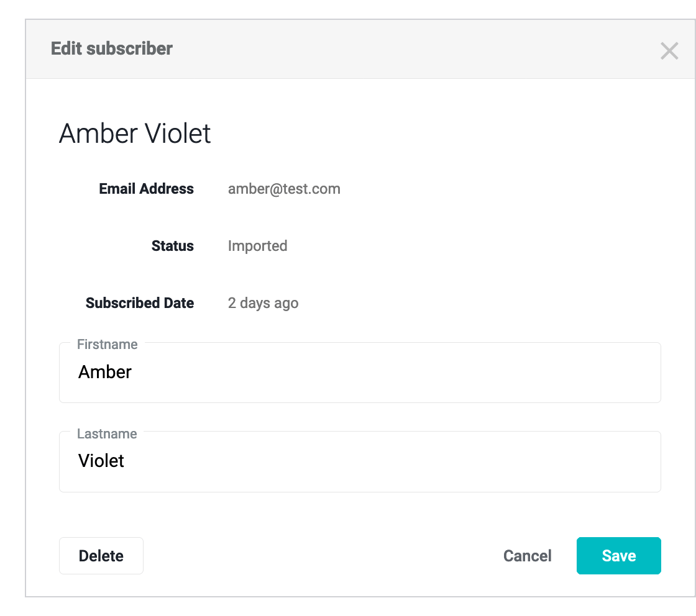Select the amber@test.com email text
Image resolution: width=696 pixels, height=616 pixels.
(284, 189)
